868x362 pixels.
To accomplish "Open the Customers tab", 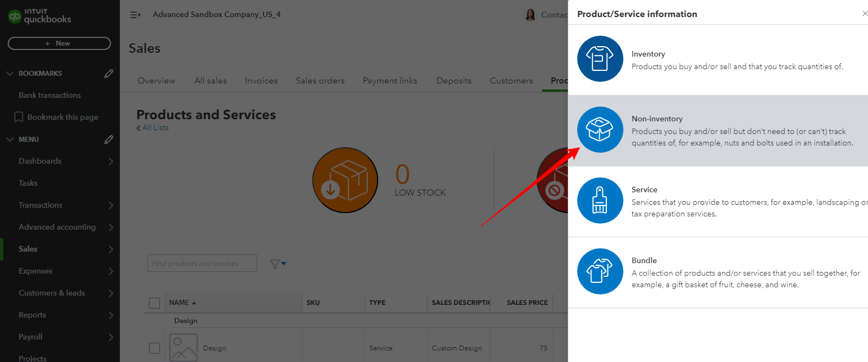I will click(x=511, y=81).
